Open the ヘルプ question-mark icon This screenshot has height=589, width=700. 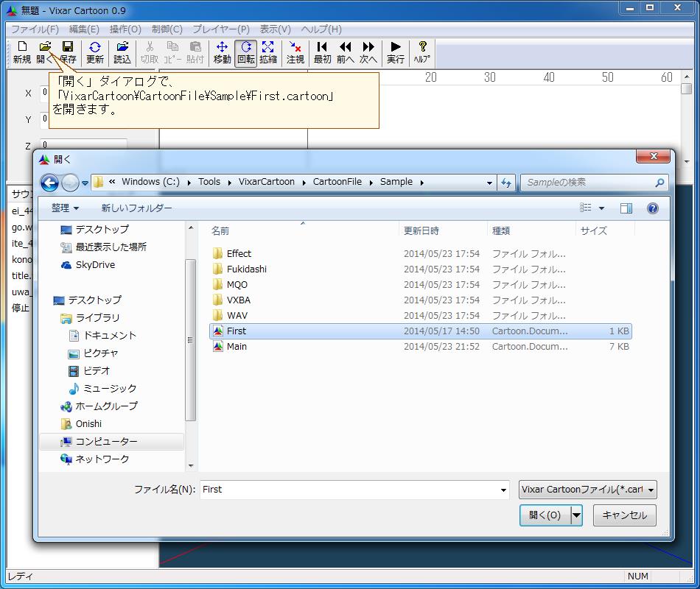[x=422, y=52]
